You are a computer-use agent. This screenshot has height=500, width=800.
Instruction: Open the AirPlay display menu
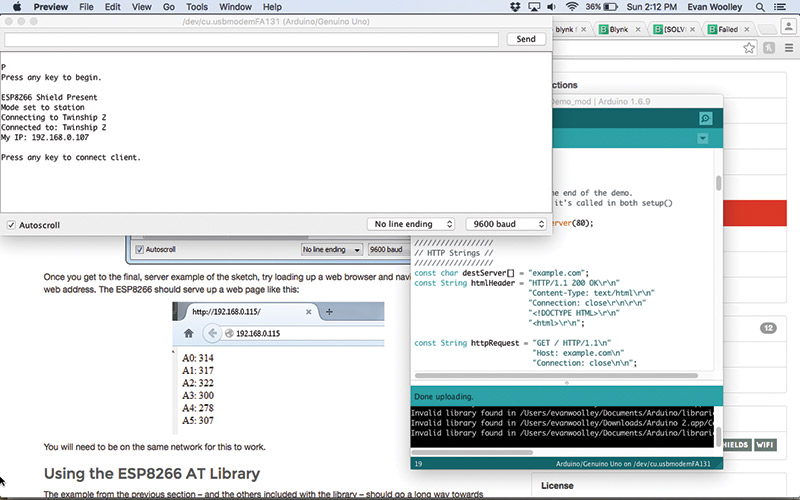point(534,7)
